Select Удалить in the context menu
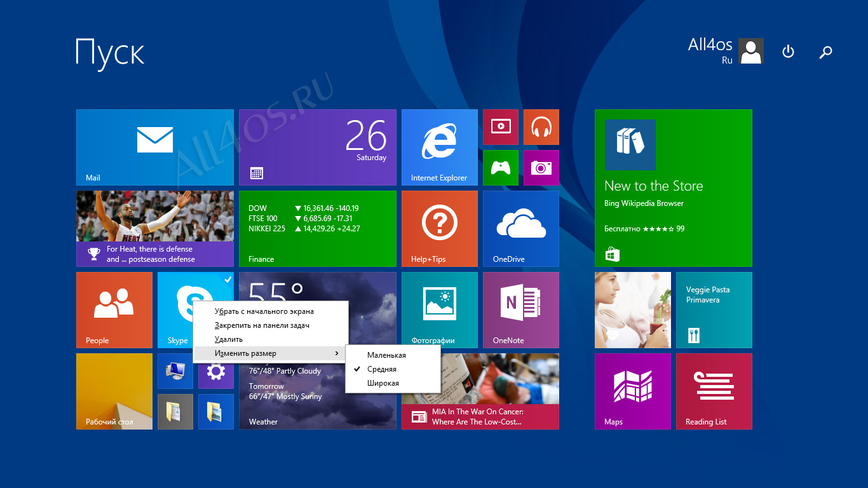The height and width of the screenshot is (488, 868). 271,339
